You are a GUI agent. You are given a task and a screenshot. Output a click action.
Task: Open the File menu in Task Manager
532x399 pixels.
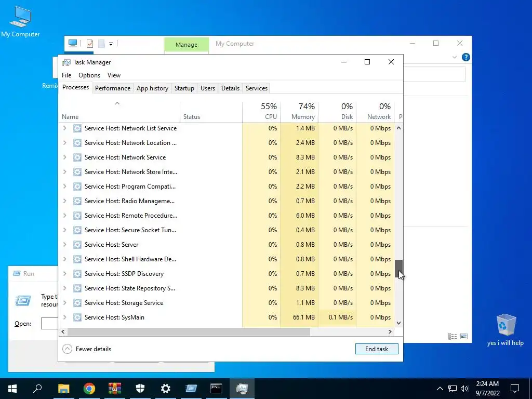pyautogui.click(x=66, y=75)
